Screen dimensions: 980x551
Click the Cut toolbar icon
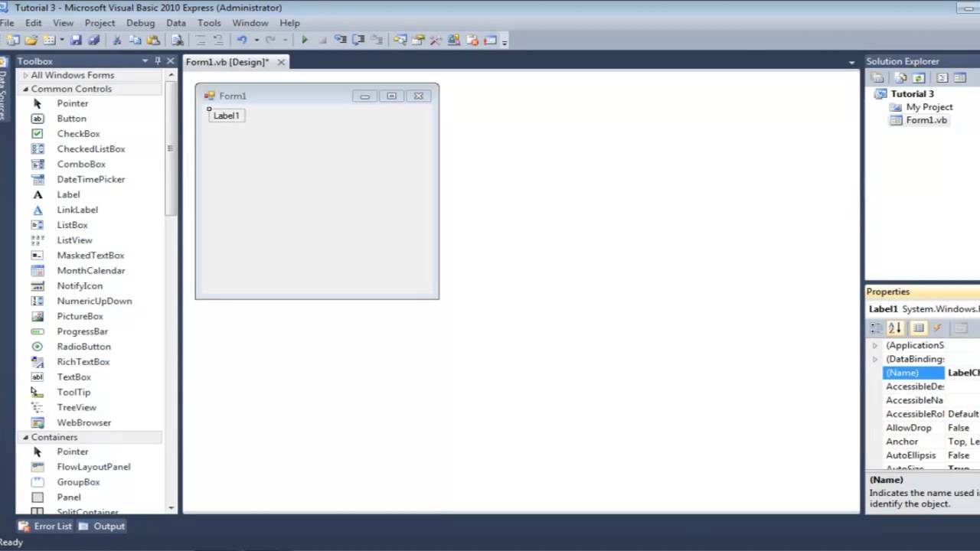click(117, 40)
